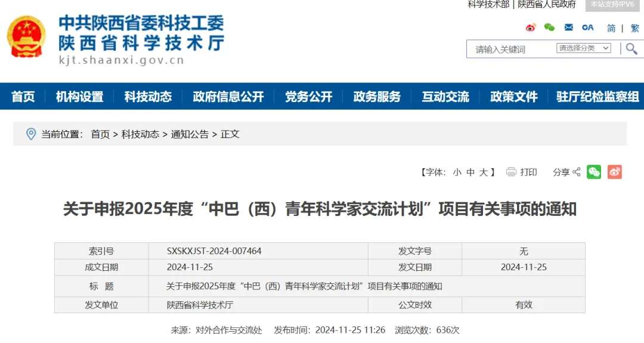Open the Weibo icon in the header
The height and width of the screenshot is (343, 644).
(531, 27)
